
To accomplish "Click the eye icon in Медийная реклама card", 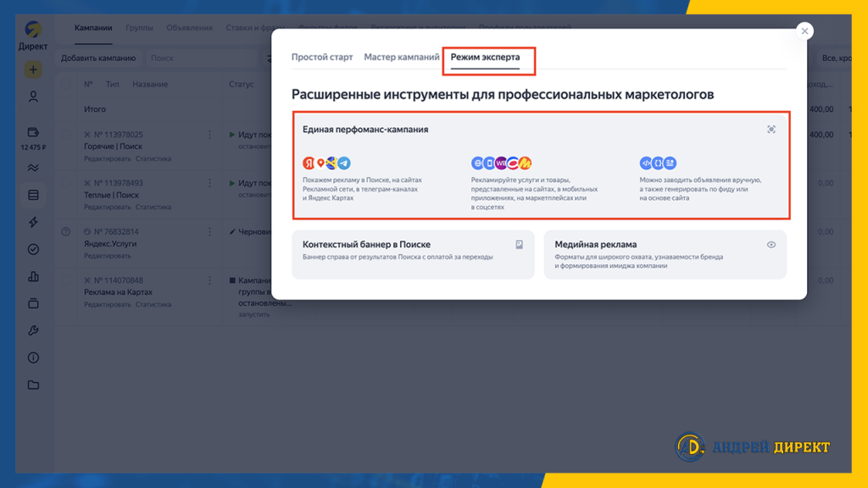I will coord(771,245).
